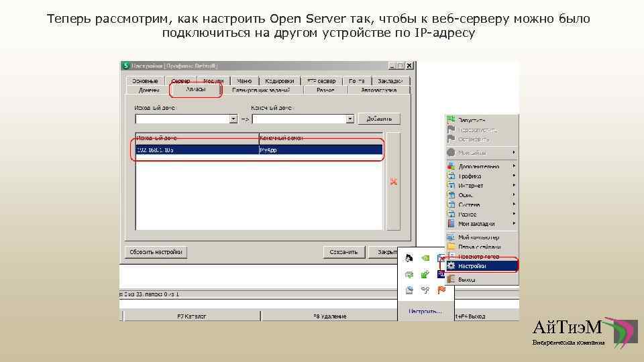Switch to the Основные tab
Screen dimensions: 644x362
pyautogui.click(x=145, y=81)
